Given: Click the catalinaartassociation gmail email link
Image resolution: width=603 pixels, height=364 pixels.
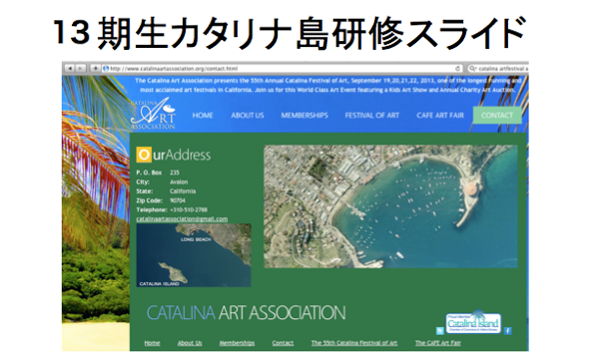Looking at the screenshot, I should tap(182, 218).
